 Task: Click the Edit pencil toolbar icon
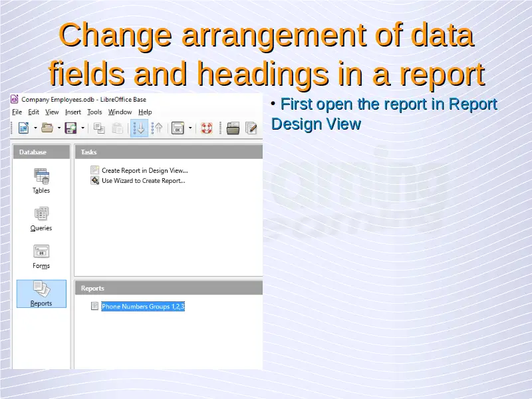tap(251, 128)
